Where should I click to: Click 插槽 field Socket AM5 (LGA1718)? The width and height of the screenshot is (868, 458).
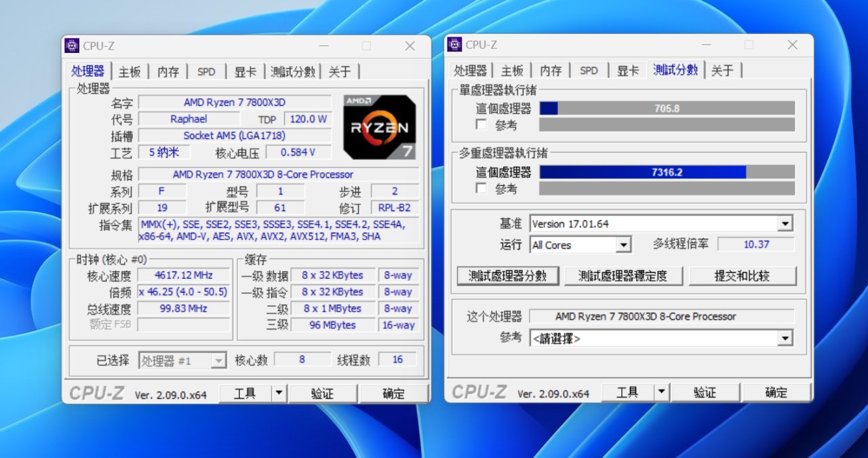click(x=235, y=136)
